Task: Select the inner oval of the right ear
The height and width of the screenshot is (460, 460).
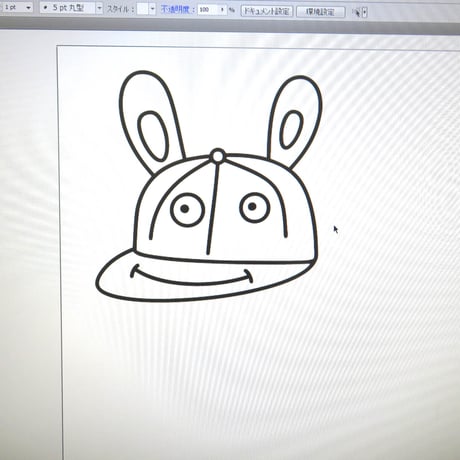Action: (x=292, y=130)
